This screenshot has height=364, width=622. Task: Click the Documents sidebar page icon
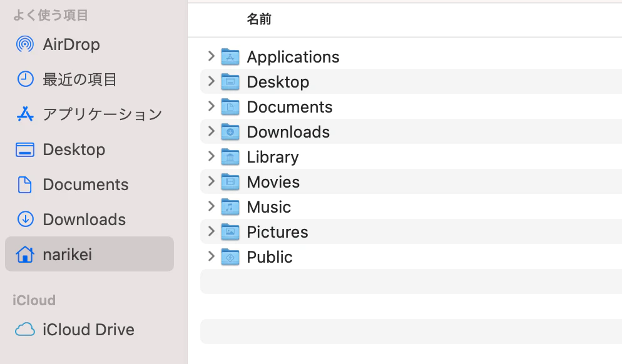tap(25, 185)
